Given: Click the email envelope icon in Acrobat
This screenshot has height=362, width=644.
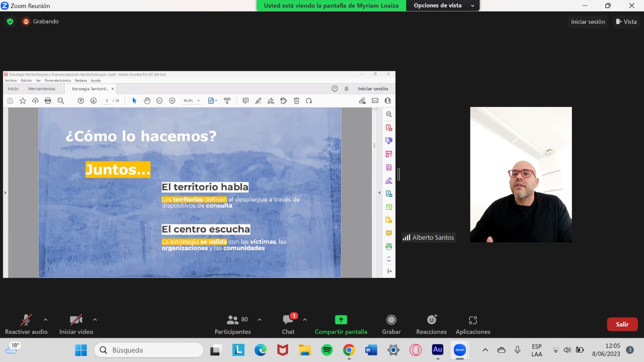Looking at the screenshot, I should [x=375, y=101].
